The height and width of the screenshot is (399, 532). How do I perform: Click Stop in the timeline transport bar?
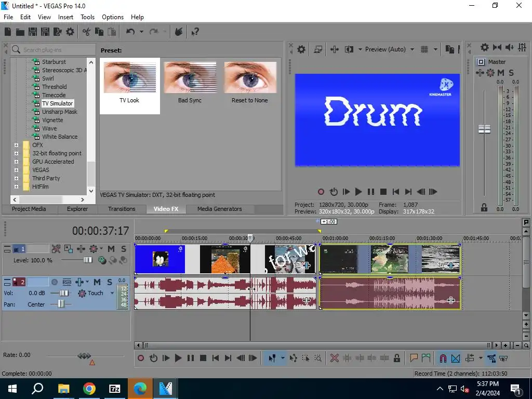click(203, 358)
